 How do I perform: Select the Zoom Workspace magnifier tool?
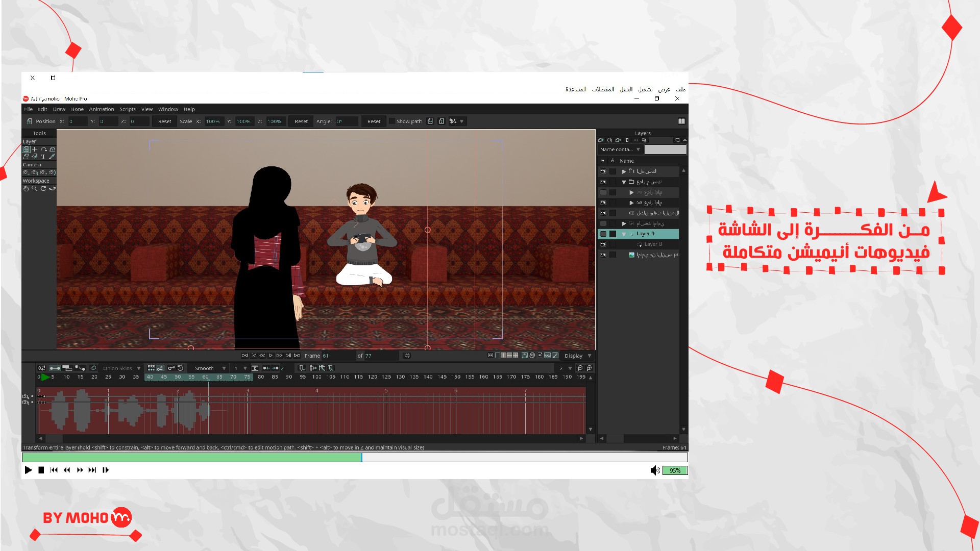pyautogui.click(x=35, y=188)
